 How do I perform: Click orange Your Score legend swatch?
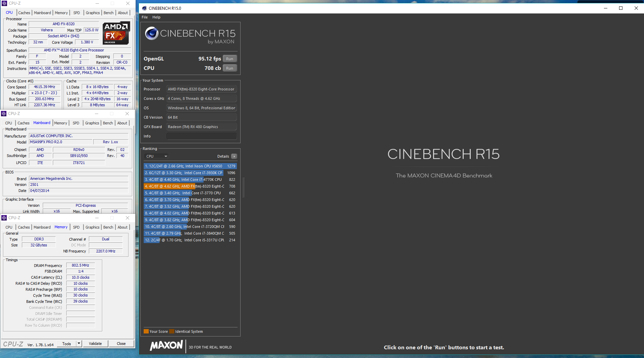click(x=146, y=331)
